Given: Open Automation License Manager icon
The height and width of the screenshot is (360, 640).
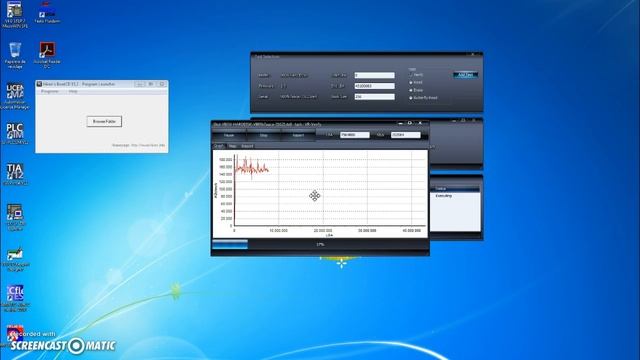Looking at the screenshot, I should [15, 96].
